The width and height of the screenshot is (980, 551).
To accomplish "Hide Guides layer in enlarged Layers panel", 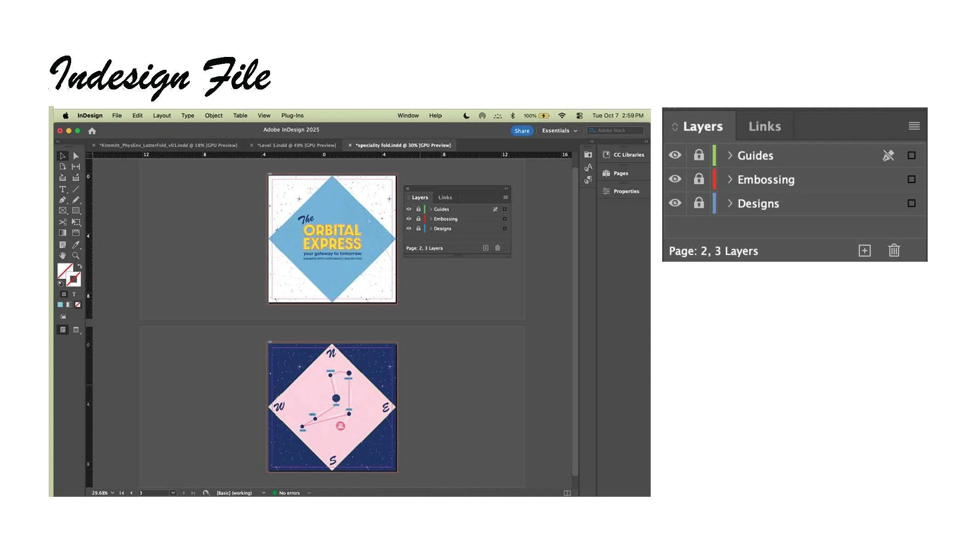I will (675, 155).
